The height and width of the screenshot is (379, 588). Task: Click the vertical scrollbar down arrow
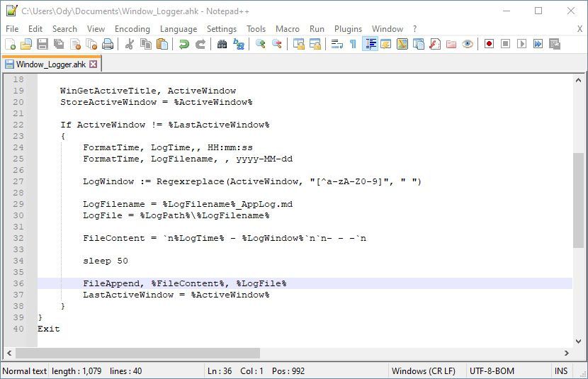pyautogui.click(x=578, y=341)
